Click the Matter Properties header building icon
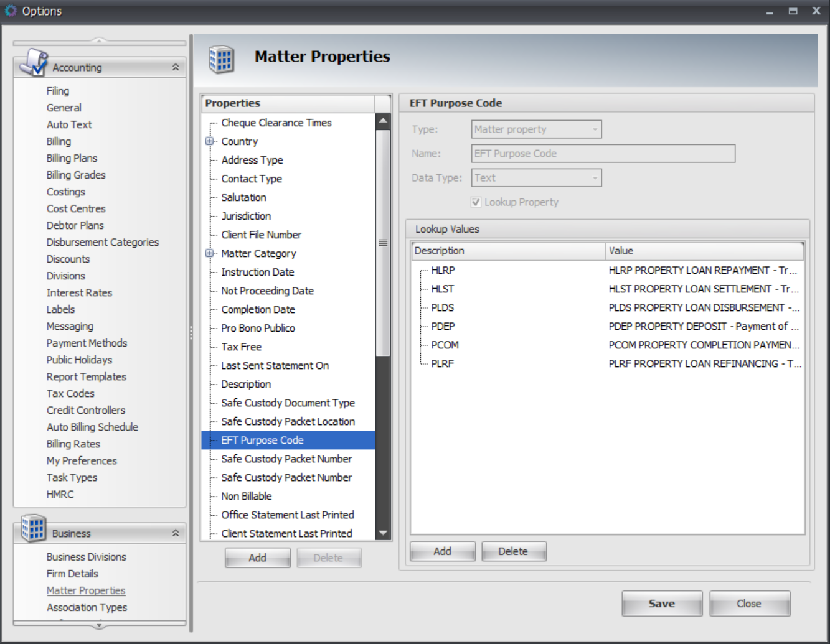The width and height of the screenshot is (830, 644). 221,59
